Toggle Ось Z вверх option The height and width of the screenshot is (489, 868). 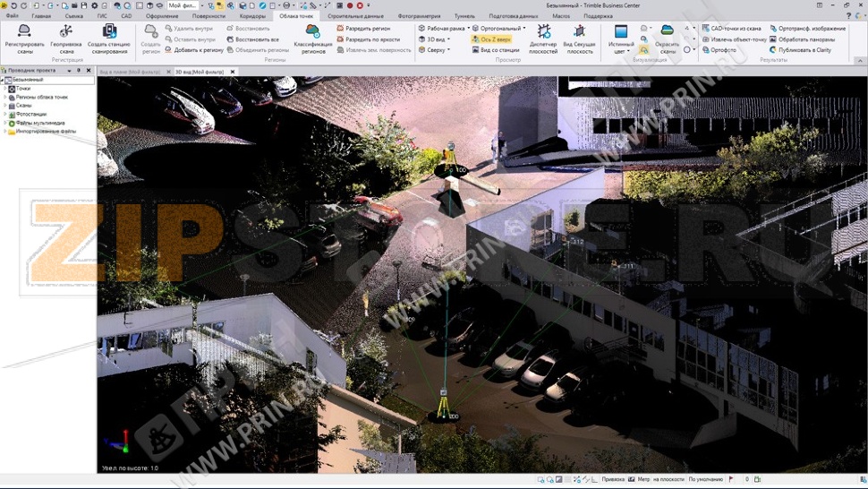pos(491,39)
